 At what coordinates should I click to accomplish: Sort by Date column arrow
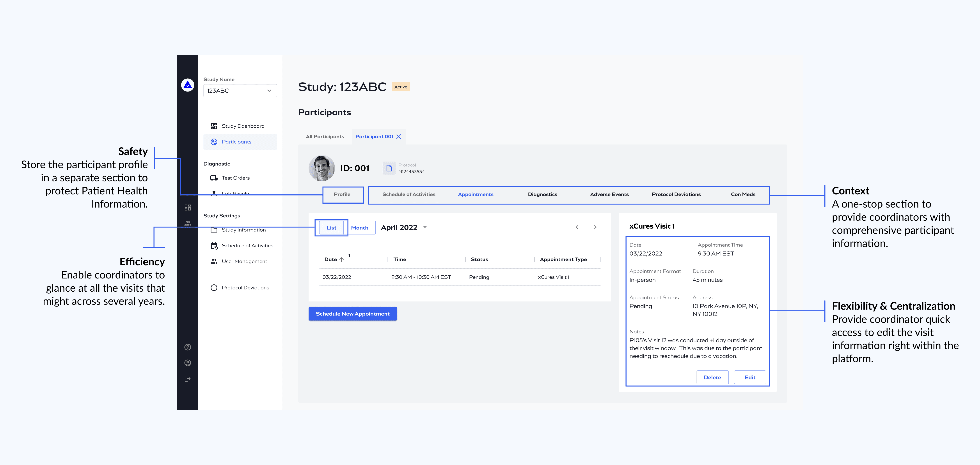click(342, 259)
